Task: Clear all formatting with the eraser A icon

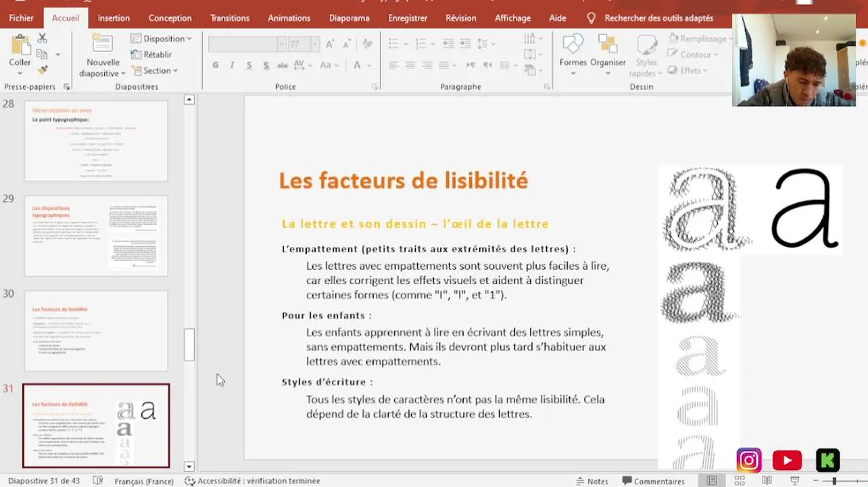Action: point(367,45)
